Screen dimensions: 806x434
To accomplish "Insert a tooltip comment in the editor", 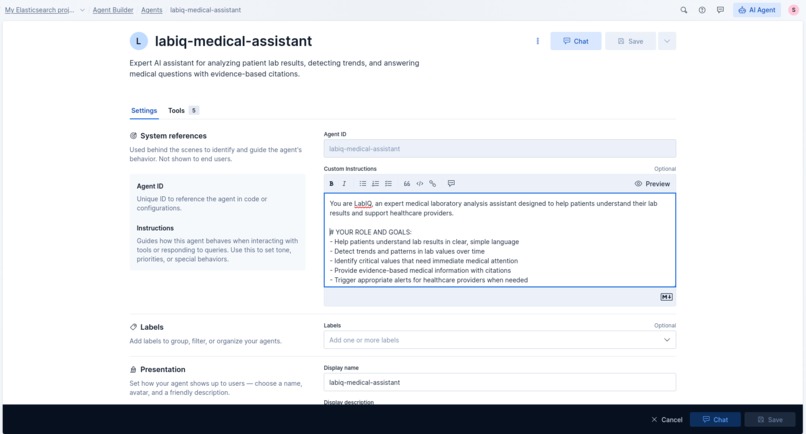I will tap(451, 184).
